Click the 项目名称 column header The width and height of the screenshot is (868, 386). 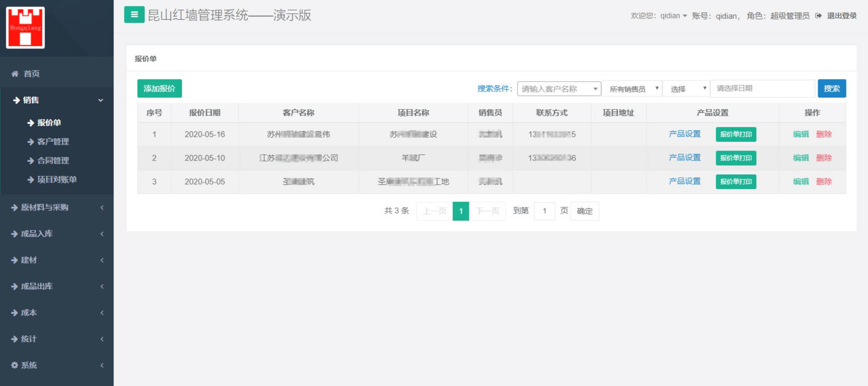click(413, 113)
